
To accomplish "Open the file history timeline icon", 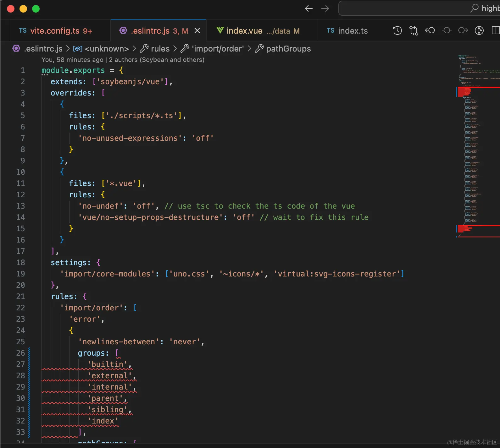I will point(397,30).
